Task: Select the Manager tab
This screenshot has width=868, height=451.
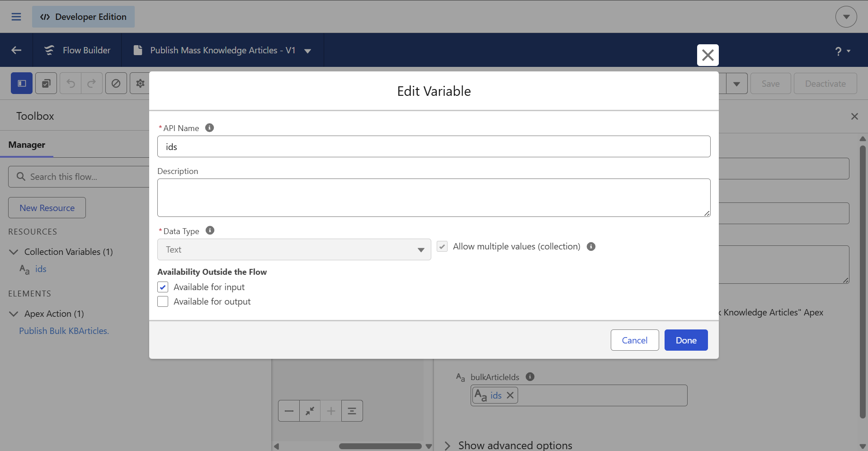Action: 27,145
